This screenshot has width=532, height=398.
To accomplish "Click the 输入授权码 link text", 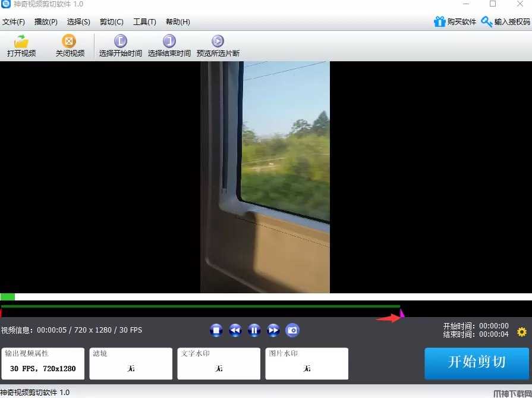I will [x=512, y=22].
